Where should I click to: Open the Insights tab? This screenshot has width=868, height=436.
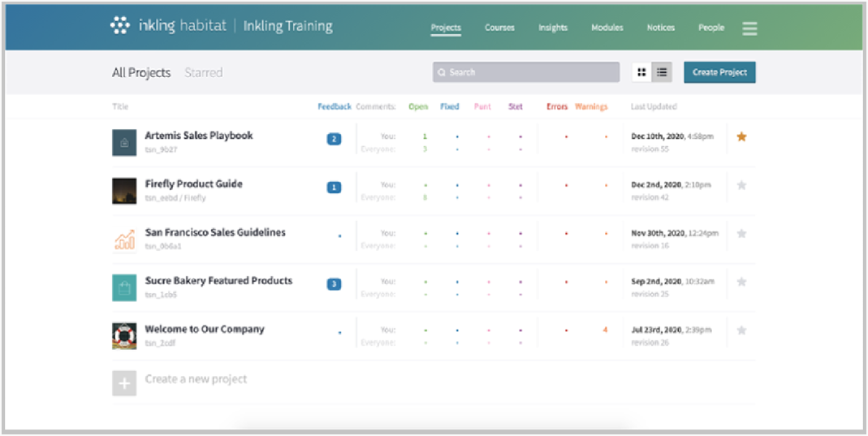pyautogui.click(x=553, y=28)
